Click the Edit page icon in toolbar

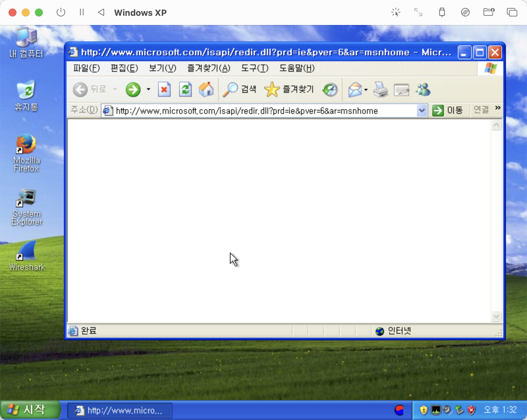pos(402,90)
